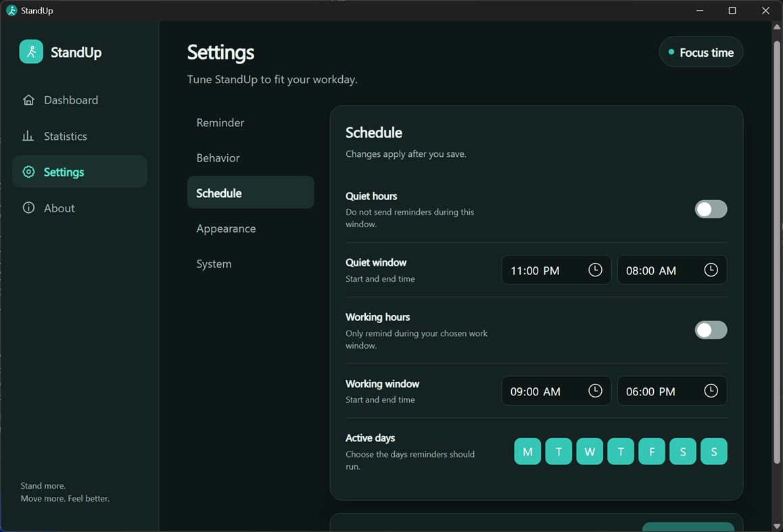Click the "Tune StandUp to fit your workday." subtitle

pyautogui.click(x=272, y=80)
